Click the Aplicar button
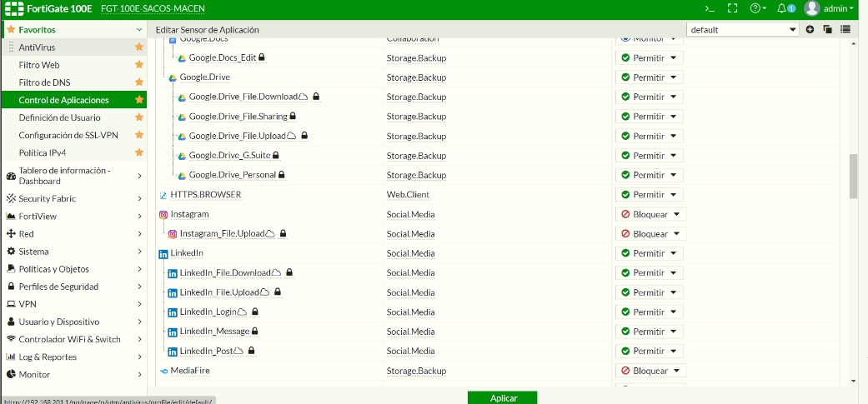The width and height of the screenshot is (868, 404). click(x=503, y=398)
